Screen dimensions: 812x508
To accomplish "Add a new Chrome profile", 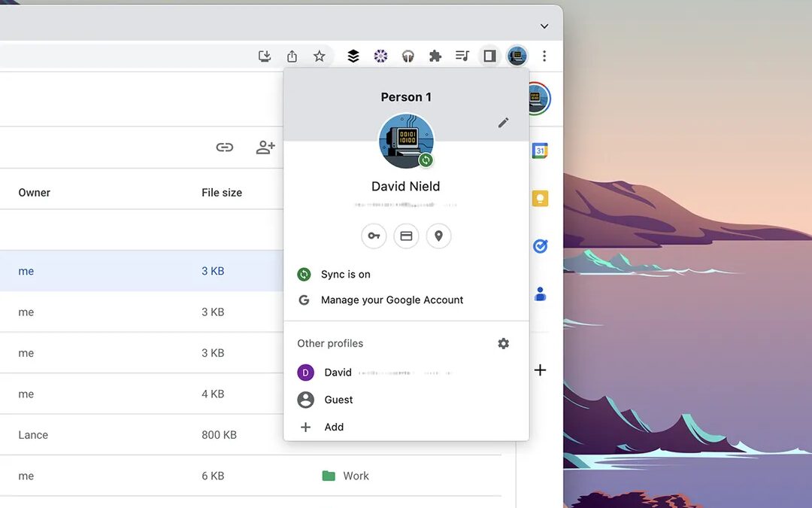I will pyautogui.click(x=333, y=427).
